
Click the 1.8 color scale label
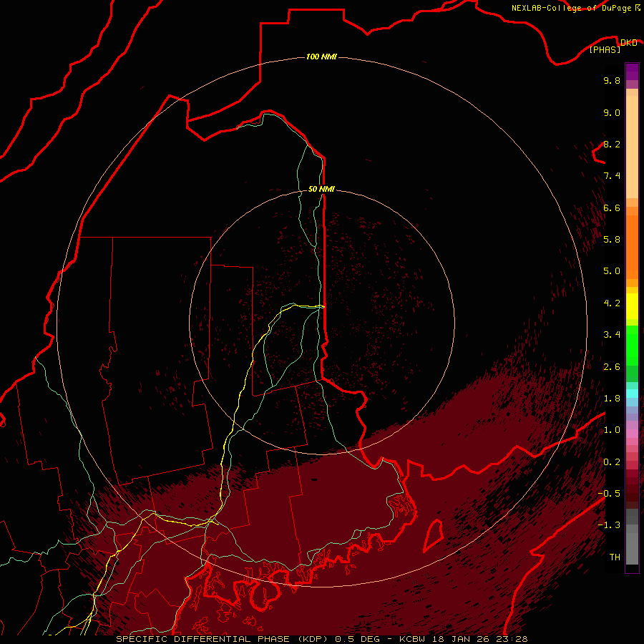tap(612, 399)
